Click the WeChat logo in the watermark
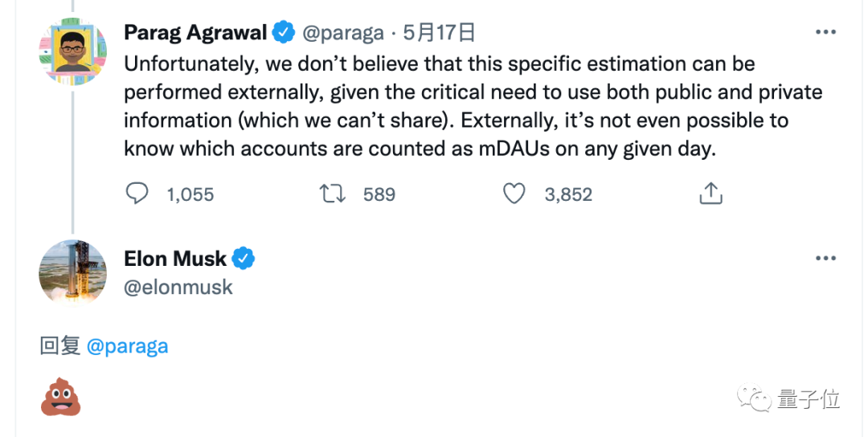The width and height of the screenshot is (868, 437). pos(755,398)
